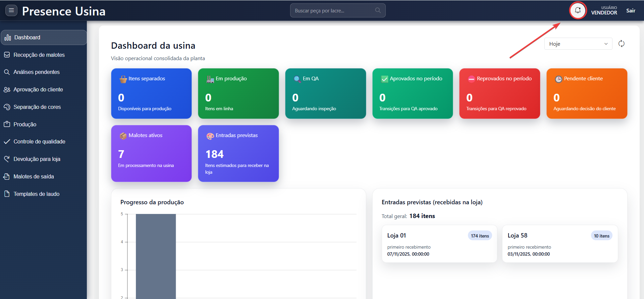Screen dimensions: 644x299
Task: Go to Devolução para loja
Action: pyautogui.click(x=37, y=159)
